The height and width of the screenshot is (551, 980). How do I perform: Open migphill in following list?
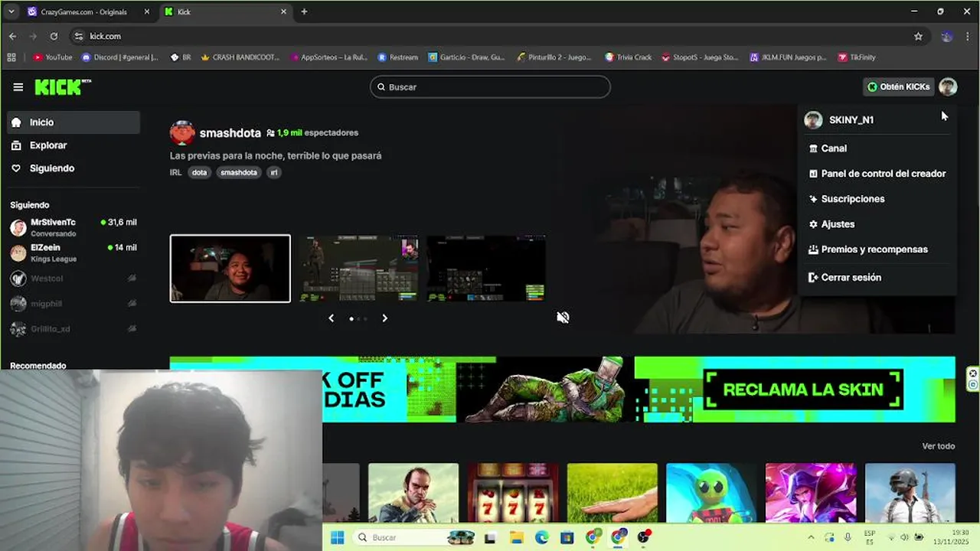click(x=73, y=304)
